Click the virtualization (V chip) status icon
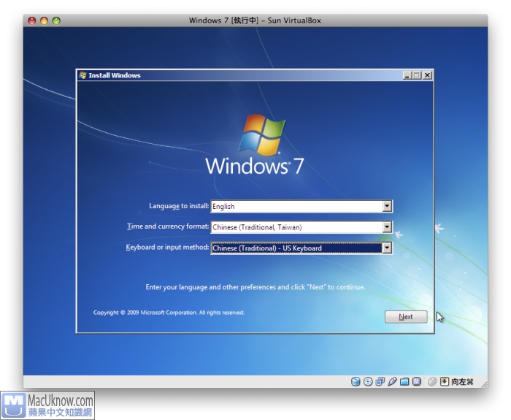This screenshot has width=511, height=420. [417, 381]
